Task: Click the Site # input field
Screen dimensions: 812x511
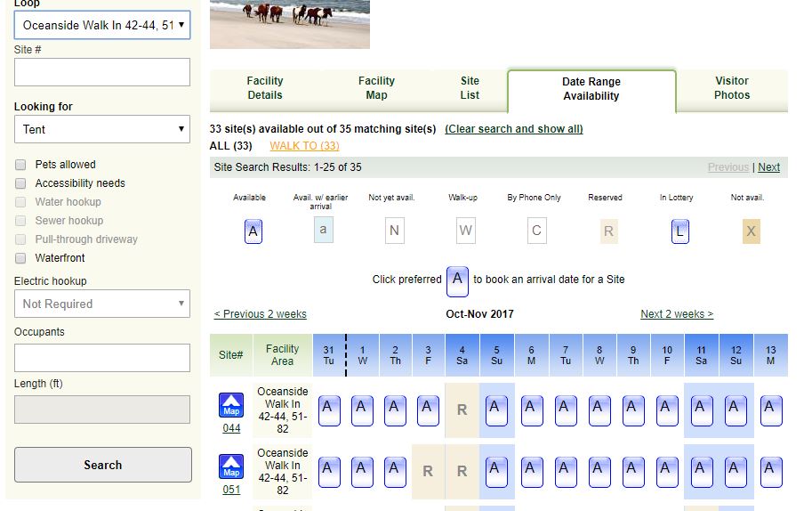Action: pyautogui.click(x=102, y=72)
